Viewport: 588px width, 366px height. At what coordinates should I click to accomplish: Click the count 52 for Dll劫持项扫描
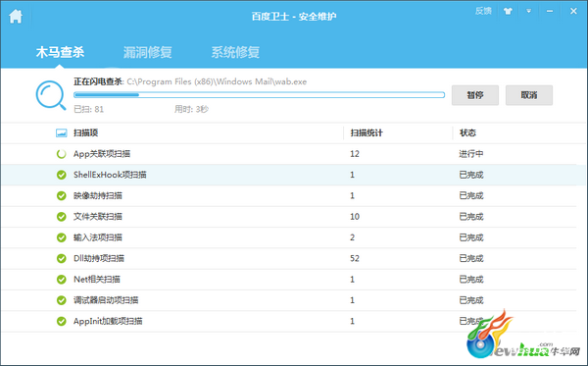[x=355, y=259]
